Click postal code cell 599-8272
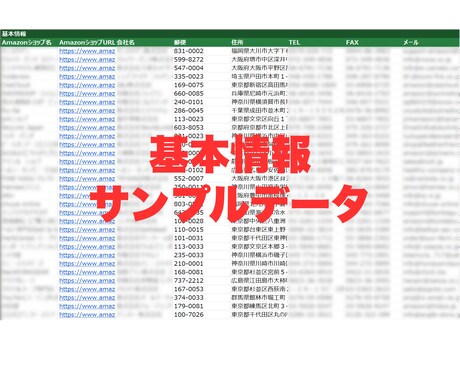Image resolution: width=460 pixels, height=380 pixels. 189,60
